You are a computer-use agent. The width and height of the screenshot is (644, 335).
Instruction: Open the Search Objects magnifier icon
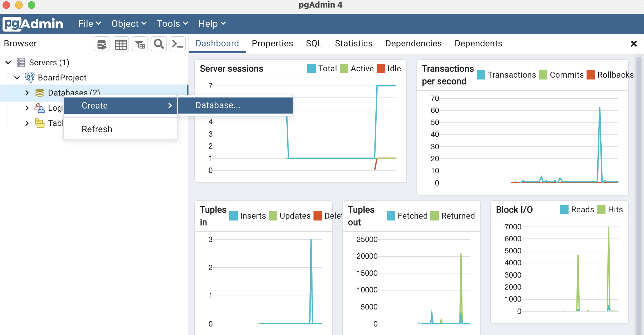coord(159,44)
